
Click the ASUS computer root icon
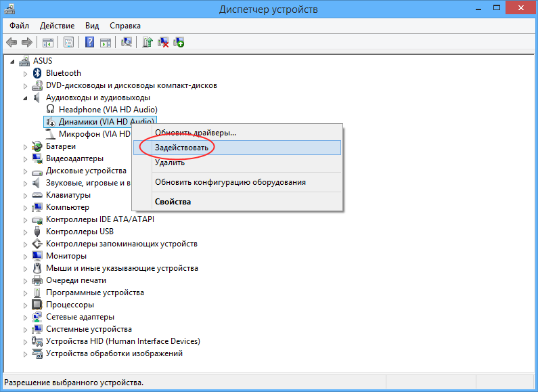25,61
